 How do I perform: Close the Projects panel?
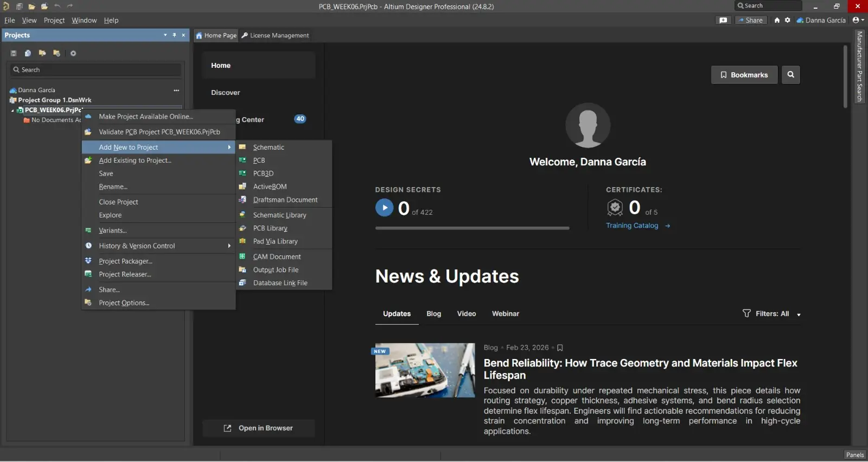(183, 35)
